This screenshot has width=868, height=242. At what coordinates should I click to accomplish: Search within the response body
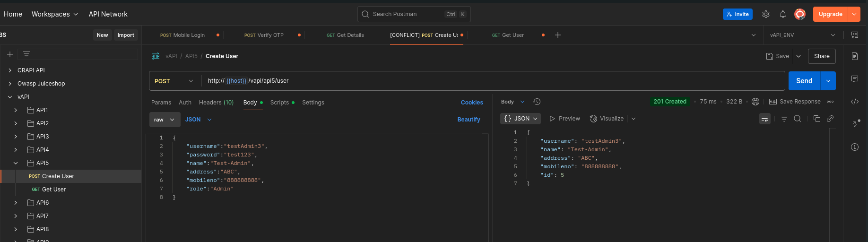[x=798, y=119]
